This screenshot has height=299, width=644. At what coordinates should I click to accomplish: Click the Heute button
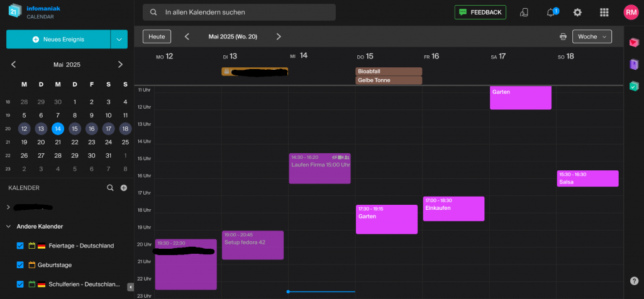(x=157, y=36)
